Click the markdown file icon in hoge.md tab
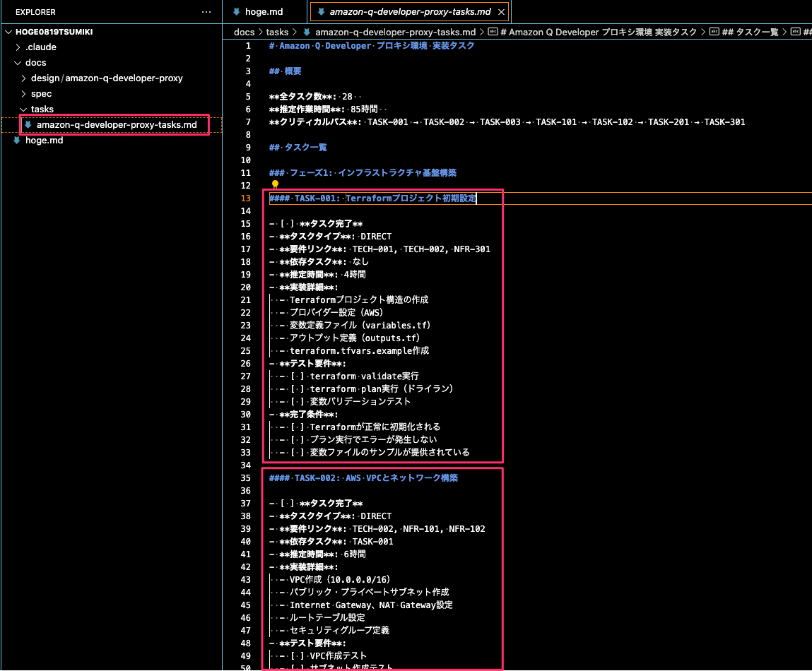Viewport: 812px width, 671px height. (x=237, y=12)
